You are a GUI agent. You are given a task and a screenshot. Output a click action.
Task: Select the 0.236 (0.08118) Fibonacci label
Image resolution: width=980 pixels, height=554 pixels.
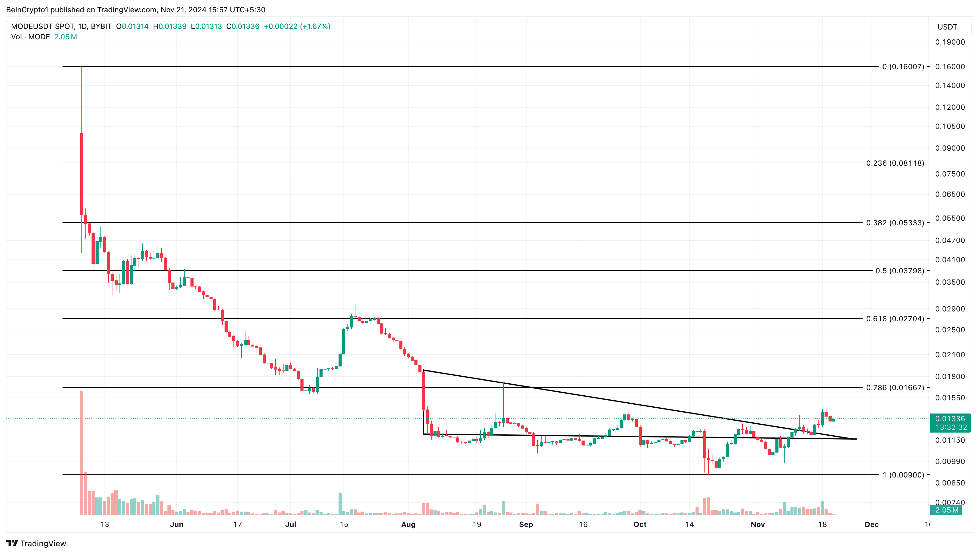click(x=895, y=163)
